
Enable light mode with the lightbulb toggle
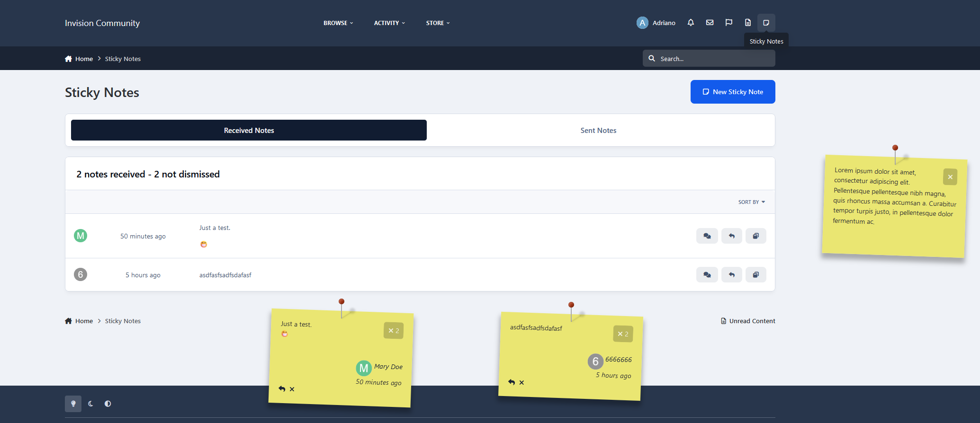point(73,404)
